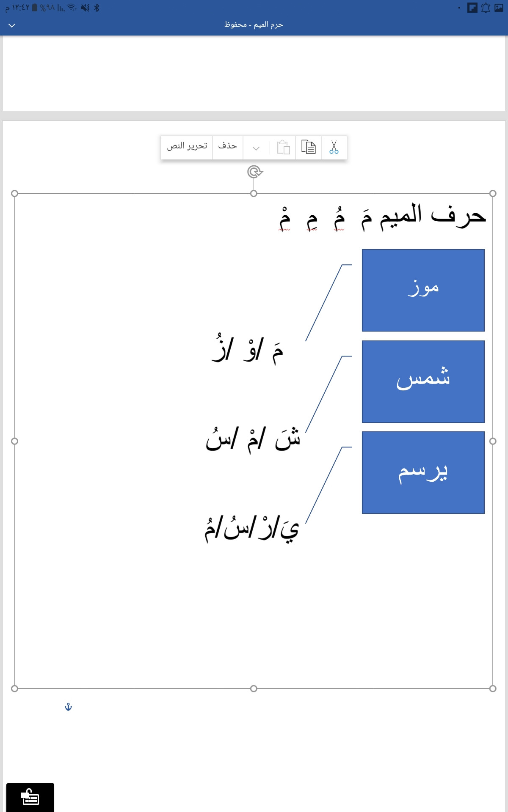Image resolution: width=508 pixels, height=812 pixels.
Task: Click the Cut scissors icon
Action: (334, 147)
